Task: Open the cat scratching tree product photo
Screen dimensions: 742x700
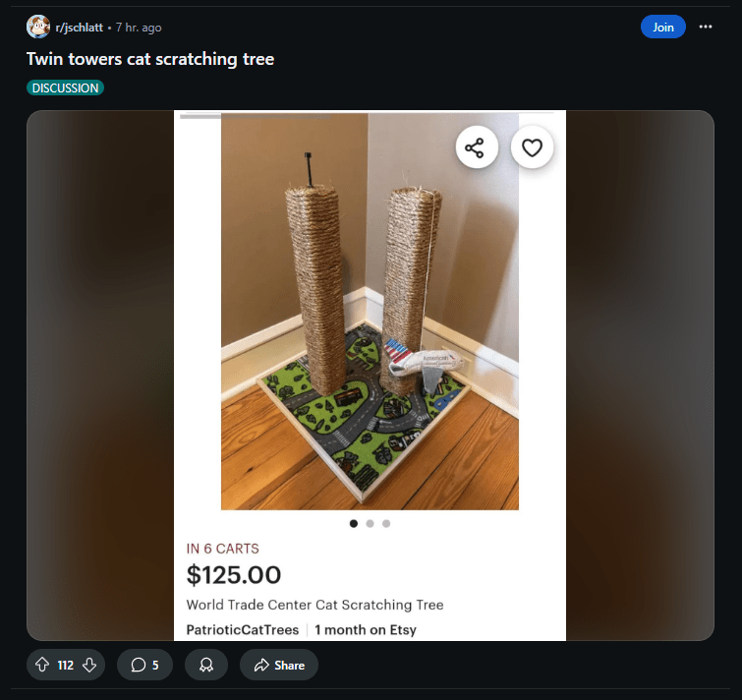Action: click(370, 311)
